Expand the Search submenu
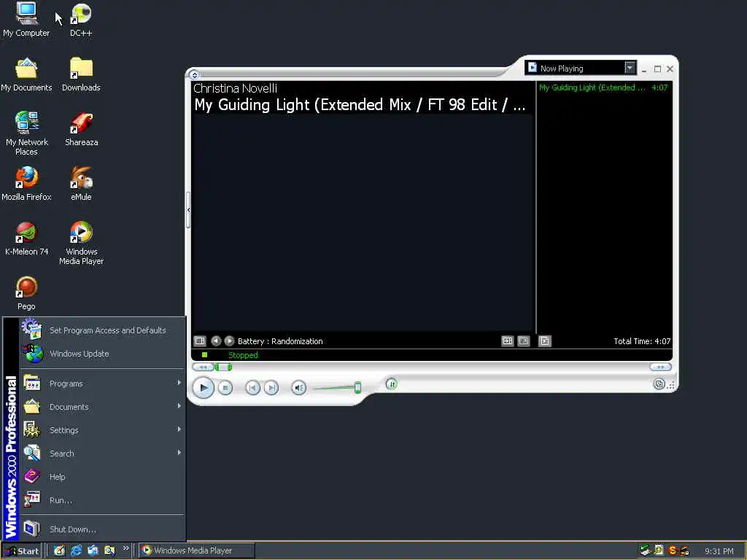This screenshot has height=560, width=747. click(x=102, y=454)
